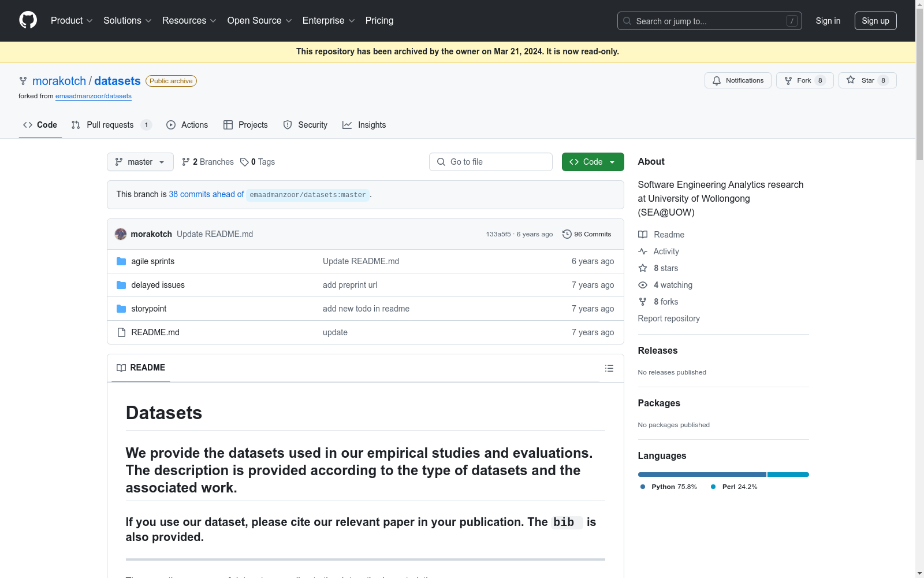Image resolution: width=924 pixels, height=578 pixels.
Task: Open the Packages section heading
Action: (x=659, y=403)
